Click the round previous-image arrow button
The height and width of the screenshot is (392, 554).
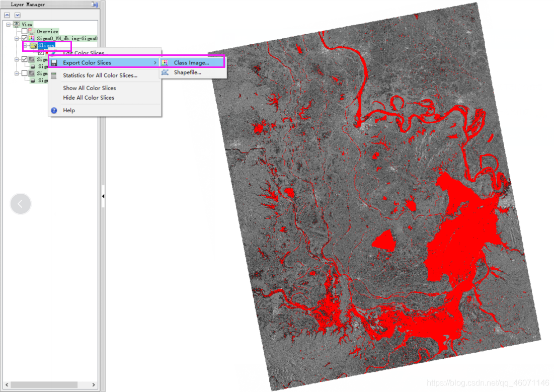click(21, 204)
